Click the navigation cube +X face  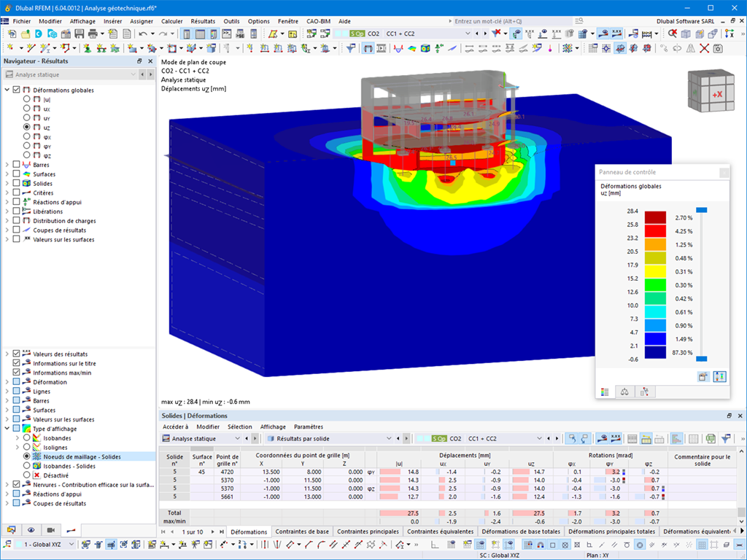717,94
